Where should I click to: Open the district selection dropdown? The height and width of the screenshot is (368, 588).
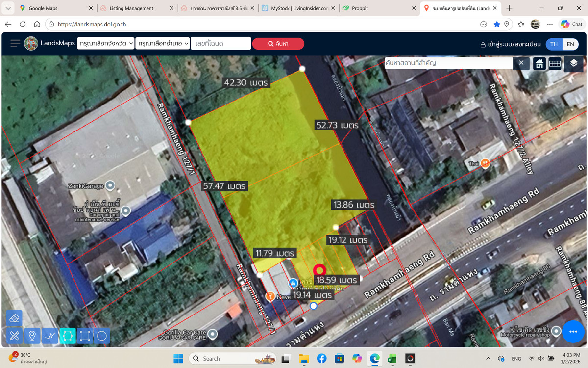click(163, 43)
